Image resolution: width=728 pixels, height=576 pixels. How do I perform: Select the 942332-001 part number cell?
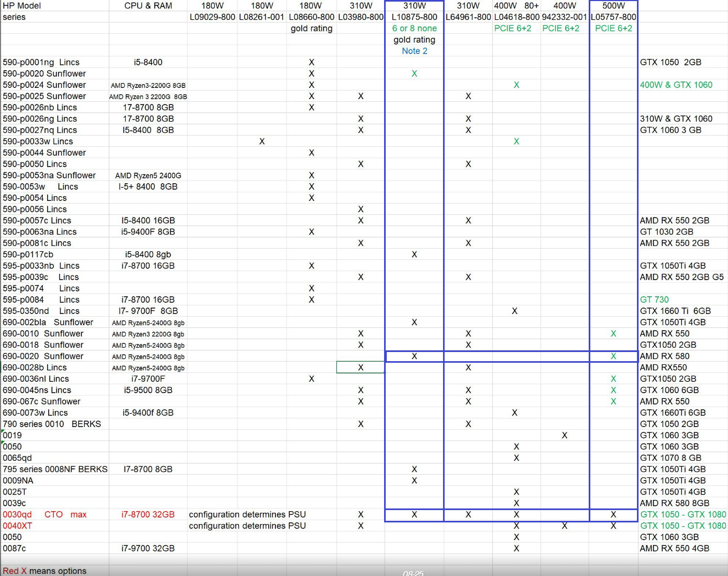(x=564, y=17)
